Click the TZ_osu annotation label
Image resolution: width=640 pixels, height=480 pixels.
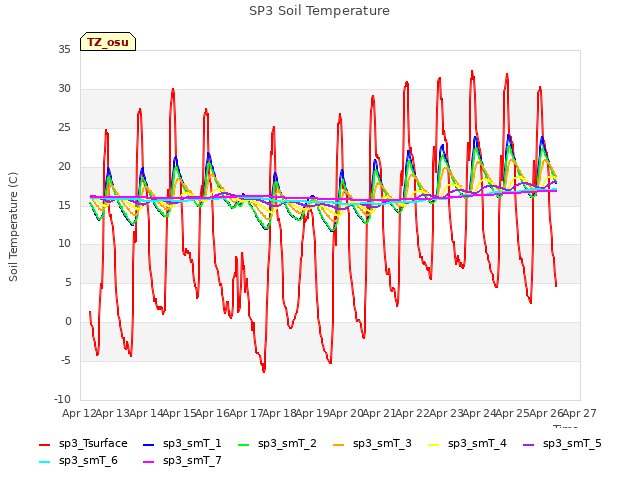click(108, 42)
